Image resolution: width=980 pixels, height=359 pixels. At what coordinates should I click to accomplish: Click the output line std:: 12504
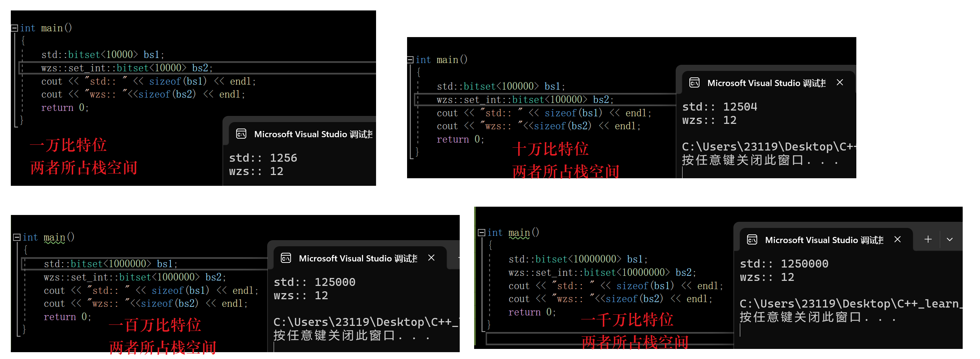(x=719, y=107)
